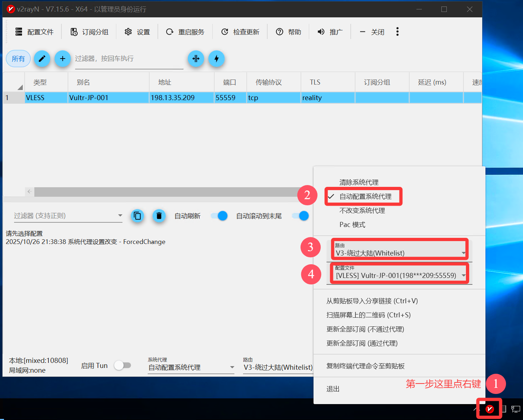The width and height of the screenshot is (523, 420).
Task: Click the 重启服务 toolbar button
Action: 185,32
